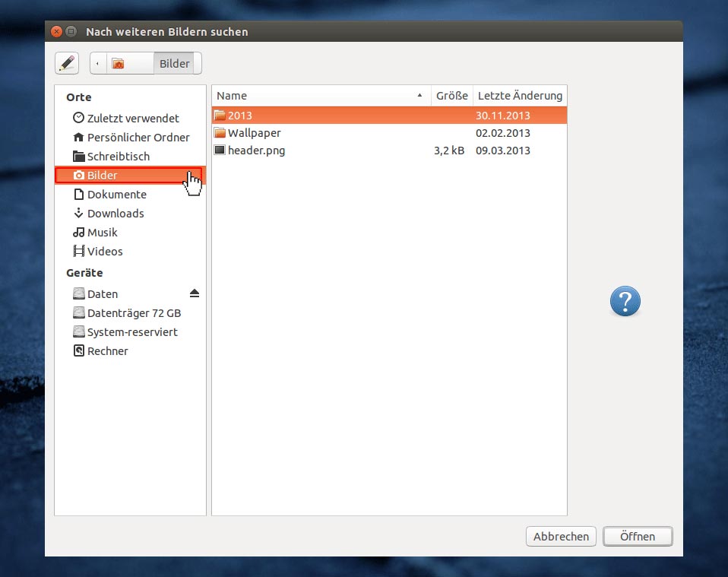Close the dialog with the red button
Image resolution: width=728 pixels, height=577 pixels.
(57, 32)
